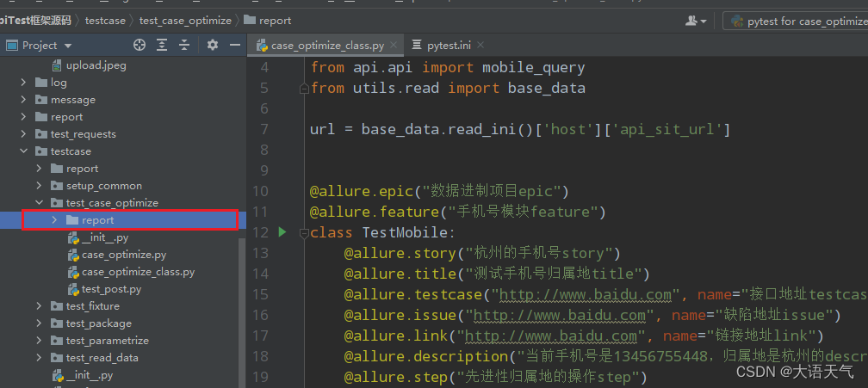Screen dimensions: 868x388
Task: Click the fold marker at line 5
Action: pos(303,89)
